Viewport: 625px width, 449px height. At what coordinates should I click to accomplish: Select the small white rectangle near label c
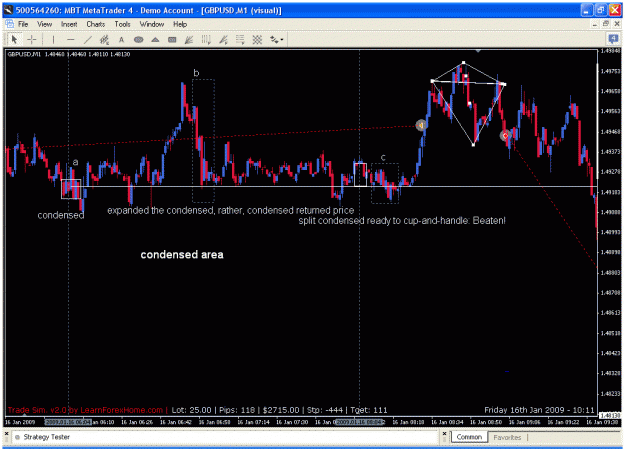pyautogui.click(x=360, y=175)
